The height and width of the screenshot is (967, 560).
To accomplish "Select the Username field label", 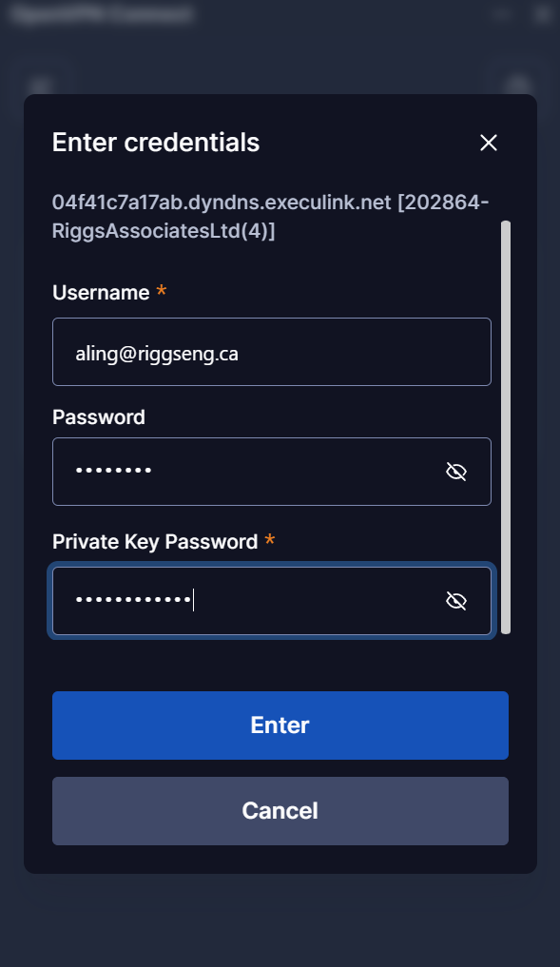I will tap(101, 292).
